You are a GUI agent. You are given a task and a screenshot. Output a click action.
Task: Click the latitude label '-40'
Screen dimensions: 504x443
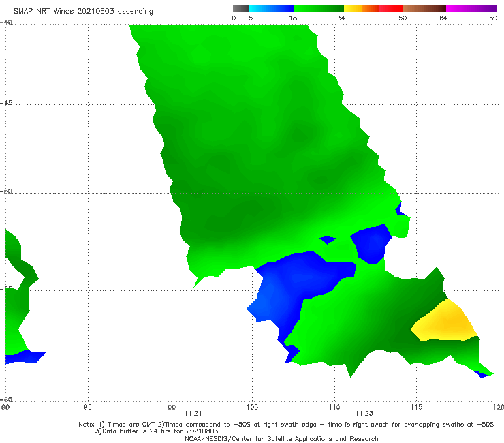(x=6, y=22)
